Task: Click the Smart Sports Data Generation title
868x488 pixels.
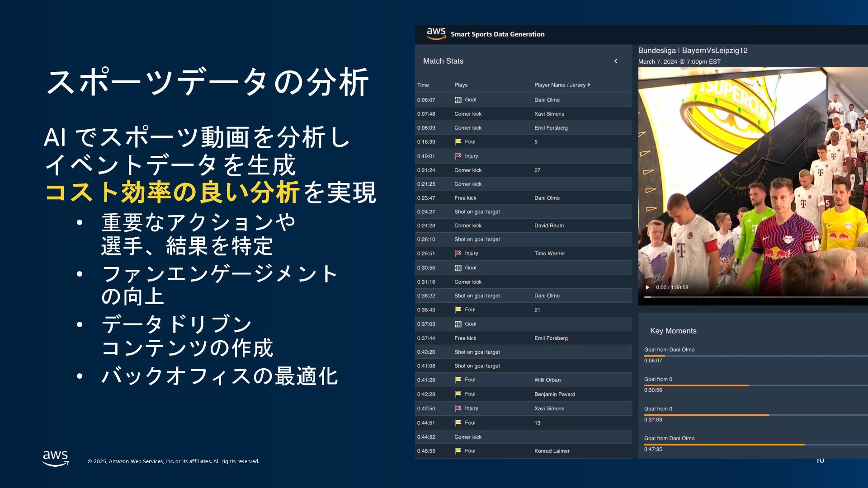Action: point(497,34)
